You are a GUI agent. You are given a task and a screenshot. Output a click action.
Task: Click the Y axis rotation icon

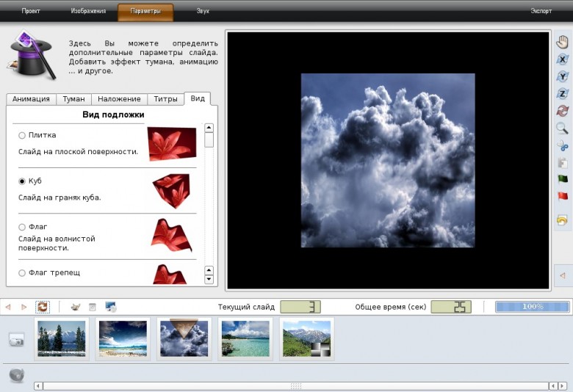563,76
